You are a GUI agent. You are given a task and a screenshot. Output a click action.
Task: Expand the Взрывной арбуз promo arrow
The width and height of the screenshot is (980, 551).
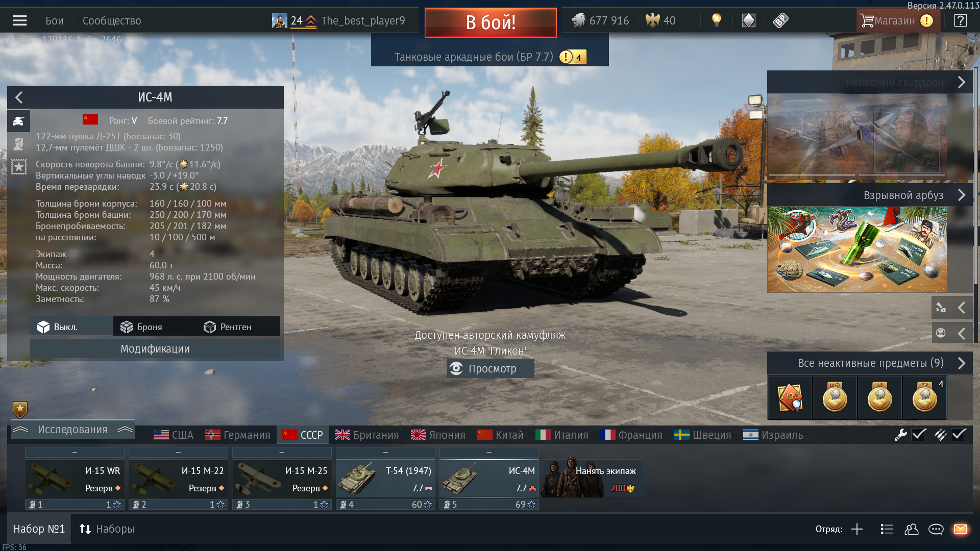tap(962, 195)
